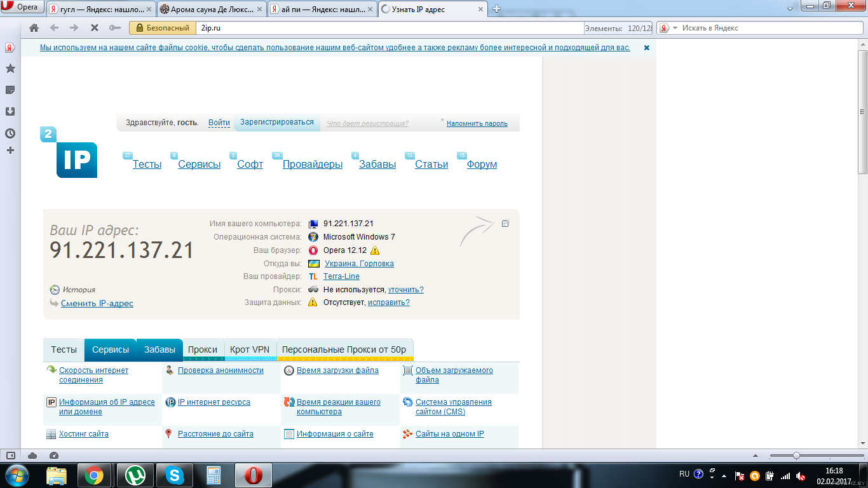The height and width of the screenshot is (488, 868).
Task: Open the Что дает регистрация link
Action: (367, 123)
